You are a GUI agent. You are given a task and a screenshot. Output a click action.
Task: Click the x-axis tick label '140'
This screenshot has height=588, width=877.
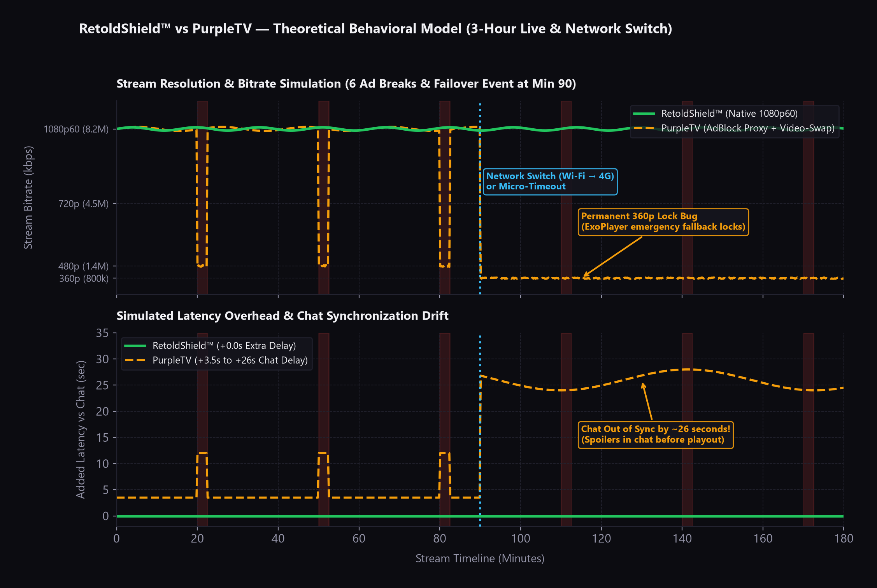tap(682, 539)
